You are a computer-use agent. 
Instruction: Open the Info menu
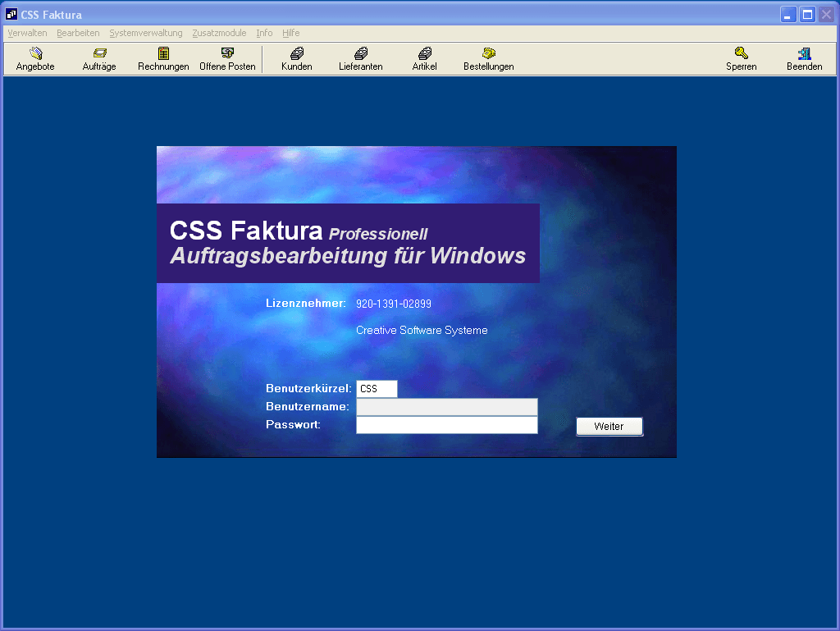(x=264, y=33)
